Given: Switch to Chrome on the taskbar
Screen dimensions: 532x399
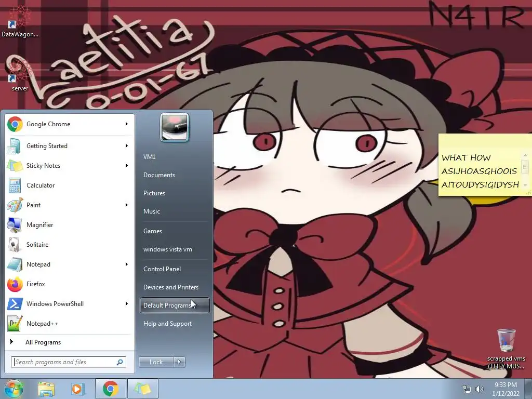Looking at the screenshot, I should point(110,389).
